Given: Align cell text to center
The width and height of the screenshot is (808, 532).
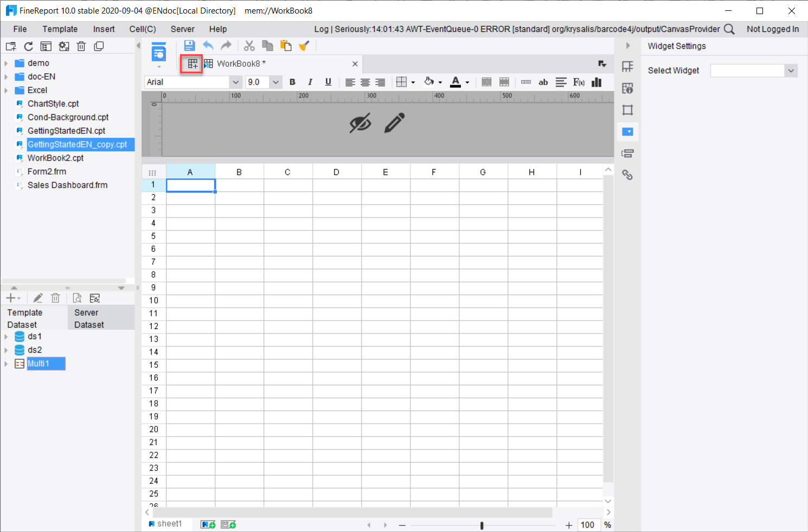Looking at the screenshot, I should coord(365,82).
